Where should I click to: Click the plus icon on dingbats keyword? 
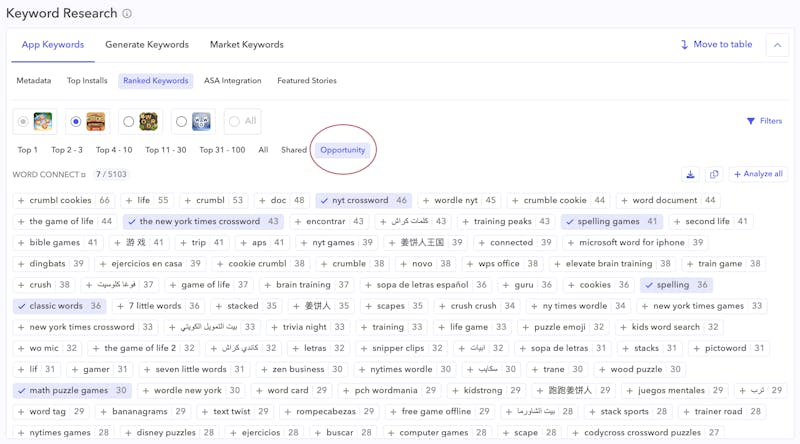pos(21,264)
